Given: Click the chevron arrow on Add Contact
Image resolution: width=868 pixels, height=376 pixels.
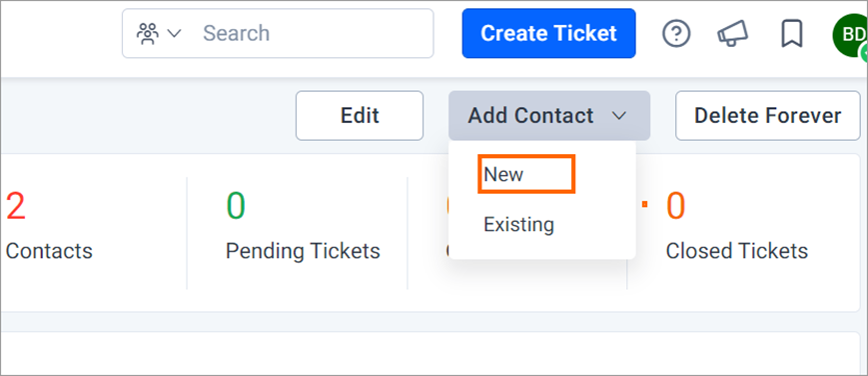Looking at the screenshot, I should point(619,116).
